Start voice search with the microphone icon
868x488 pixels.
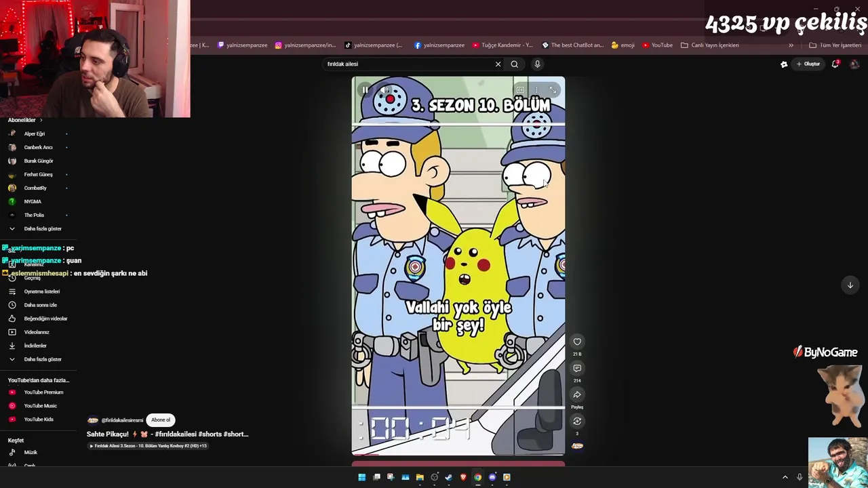pos(537,64)
